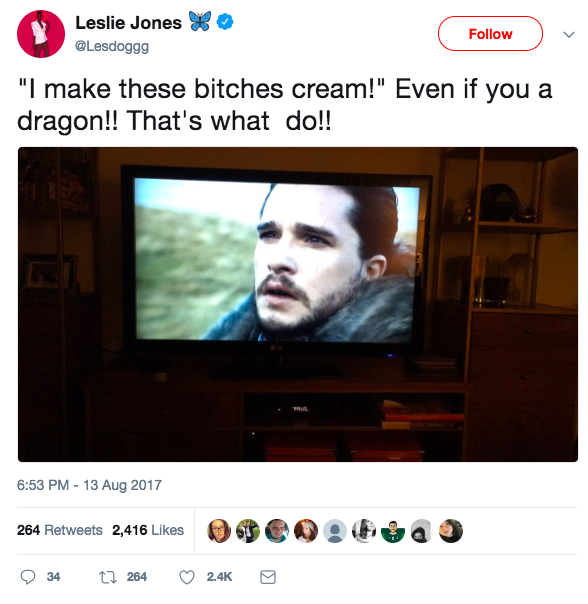Open the attached TV photo

point(298,304)
